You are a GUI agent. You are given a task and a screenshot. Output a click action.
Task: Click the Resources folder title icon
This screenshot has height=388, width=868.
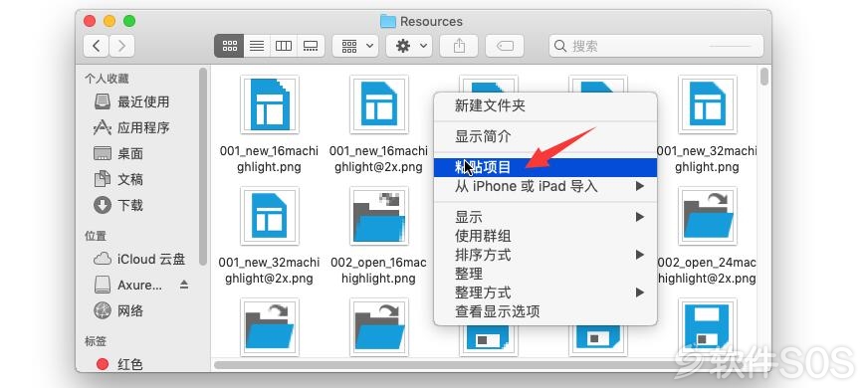coord(388,22)
